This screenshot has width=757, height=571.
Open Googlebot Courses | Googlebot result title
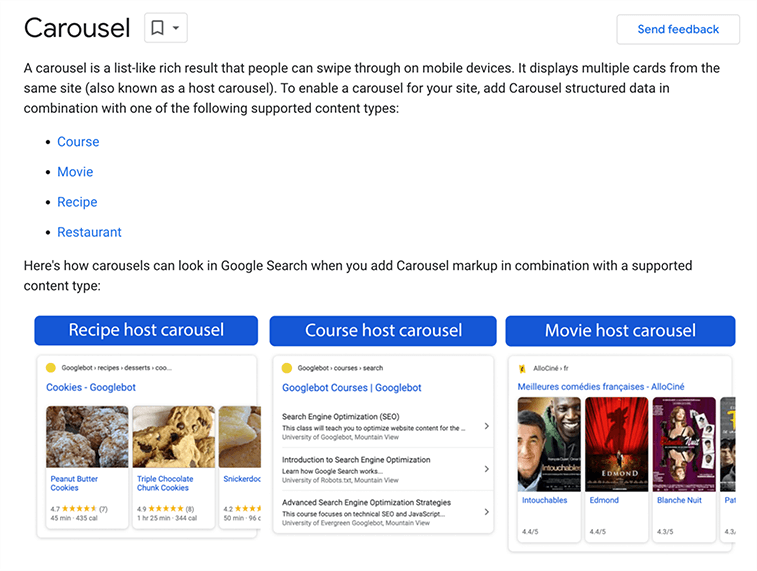pyautogui.click(x=352, y=387)
